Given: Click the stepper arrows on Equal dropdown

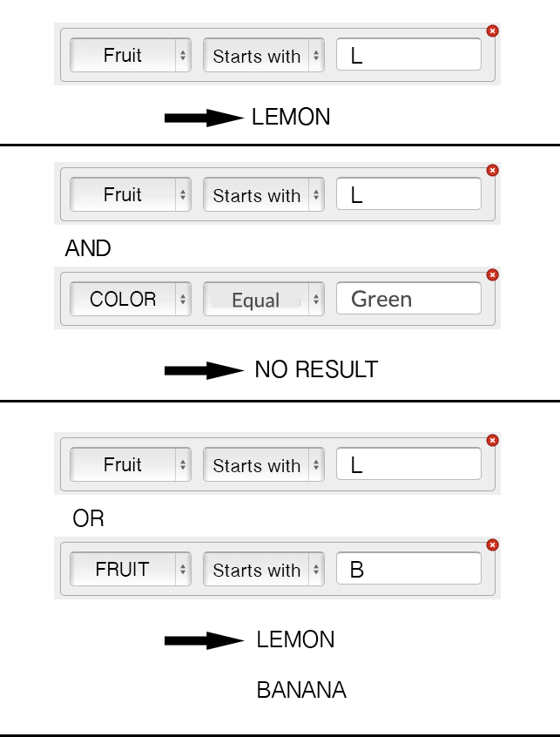Looking at the screenshot, I should (x=316, y=299).
